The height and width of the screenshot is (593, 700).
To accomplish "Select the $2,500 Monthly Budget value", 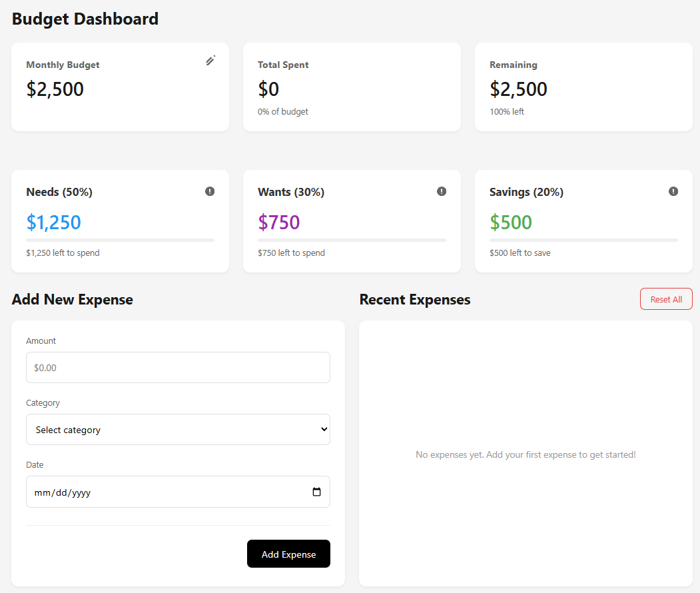I will pos(55,89).
